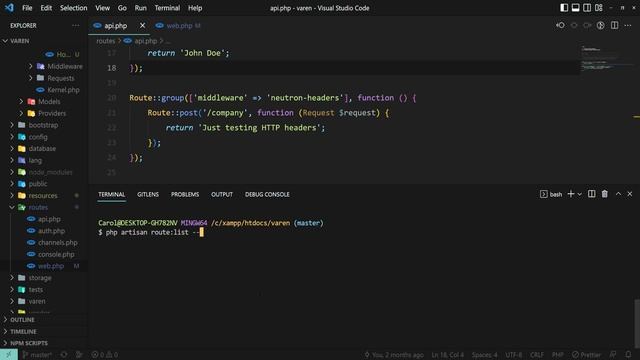Open the Selection menu
This screenshot has width=640, height=360.
pos(73,8)
